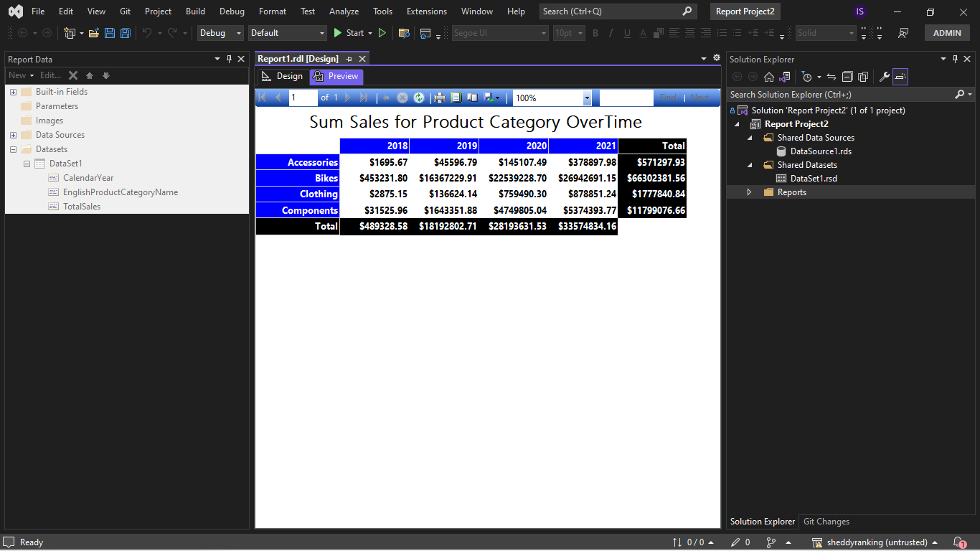Screen dimensions: 980x551
Task: Click the Refresh report icon
Action: (x=419, y=98)
